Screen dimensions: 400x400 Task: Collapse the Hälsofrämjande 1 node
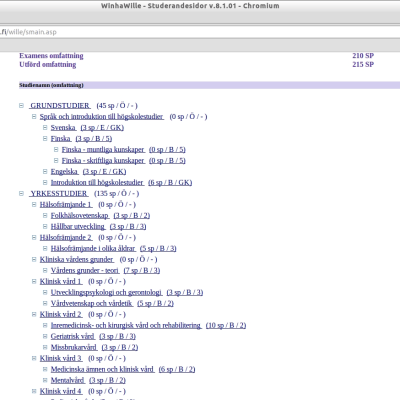tap(34, 205)
